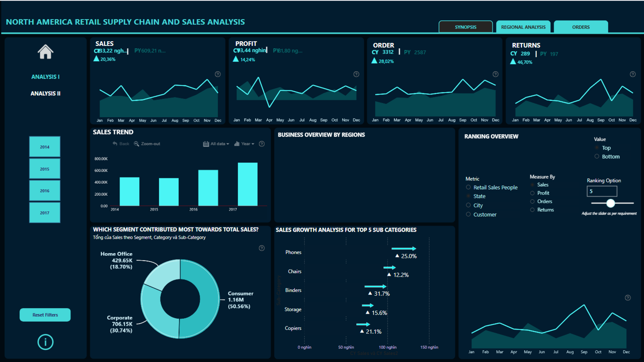Viewport: 644px width, 362px height.
Task: Select Retail Sales People metric
Action: click(469, 187)
